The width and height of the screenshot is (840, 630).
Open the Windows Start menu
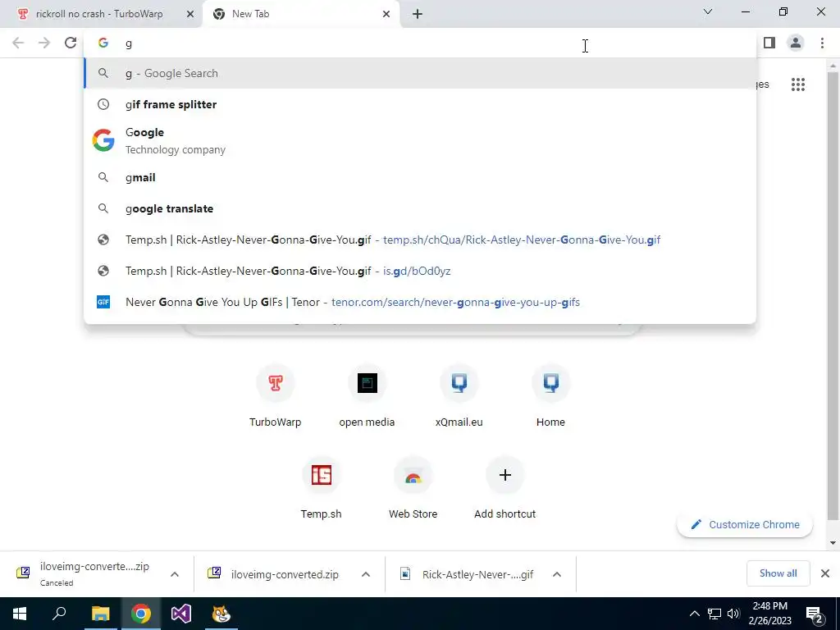pyautogui.click(x=20, y=614)
